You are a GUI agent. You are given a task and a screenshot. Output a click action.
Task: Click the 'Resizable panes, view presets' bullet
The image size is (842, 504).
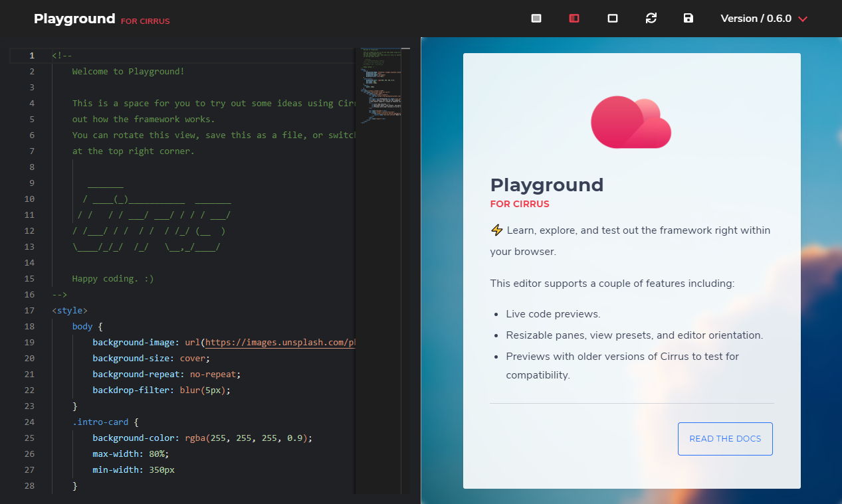pos(634,335)
